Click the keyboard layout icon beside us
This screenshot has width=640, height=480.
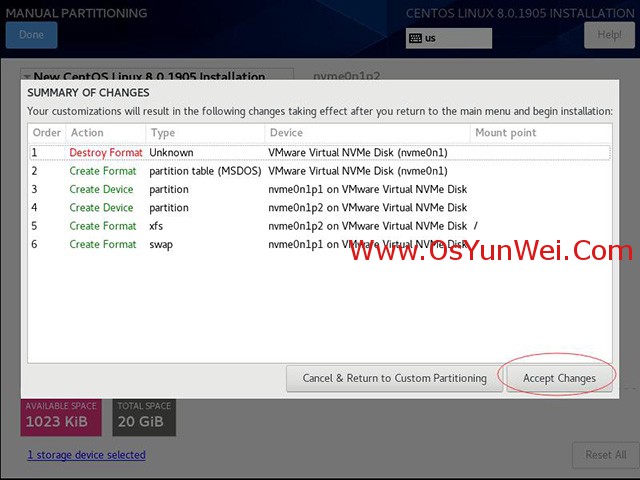(415, 38)
